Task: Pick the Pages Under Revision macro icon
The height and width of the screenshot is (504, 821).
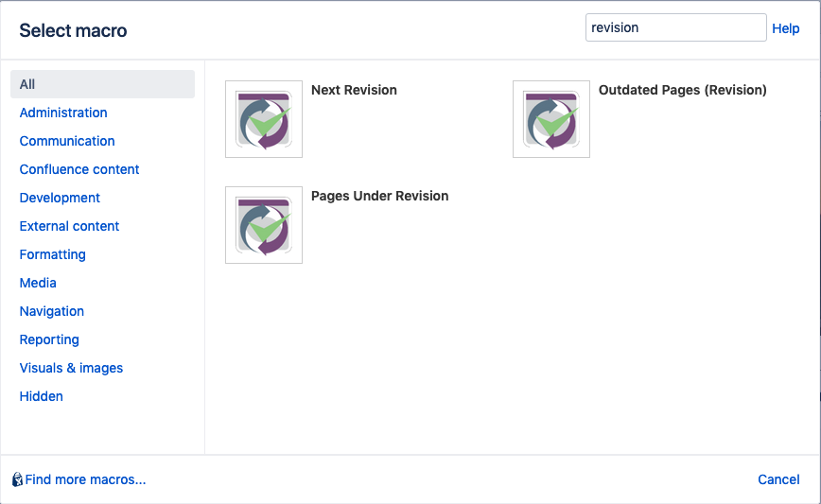Action: 264,225
